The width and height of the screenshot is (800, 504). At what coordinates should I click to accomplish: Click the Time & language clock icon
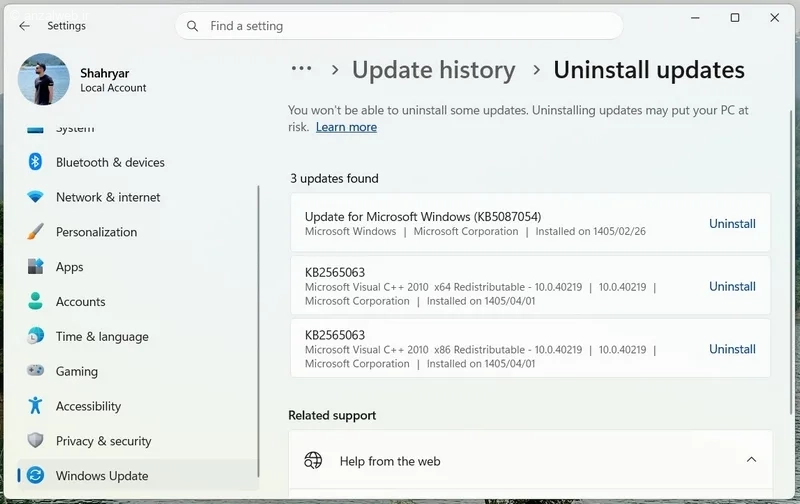coord(35,336)
